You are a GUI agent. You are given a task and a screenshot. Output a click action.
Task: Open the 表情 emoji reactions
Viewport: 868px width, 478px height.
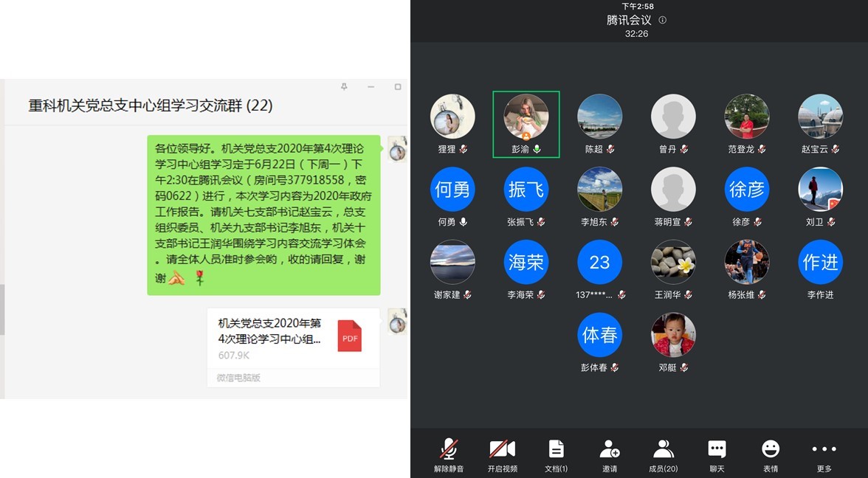pos(771,455)
